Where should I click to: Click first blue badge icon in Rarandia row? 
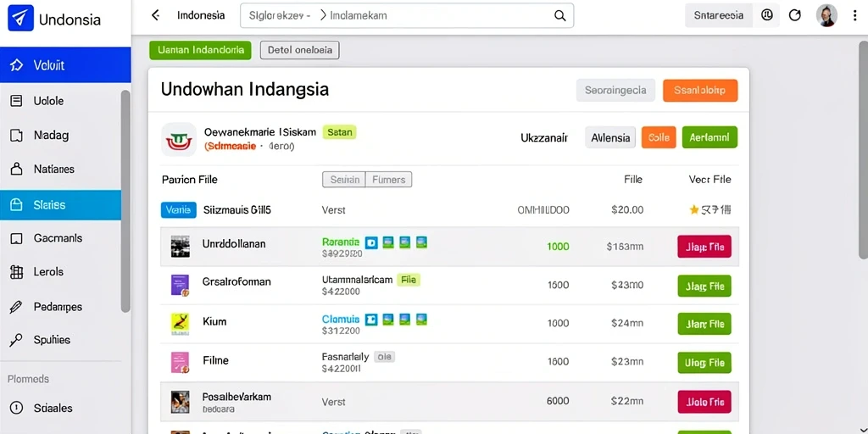click(x=371, y=242)
